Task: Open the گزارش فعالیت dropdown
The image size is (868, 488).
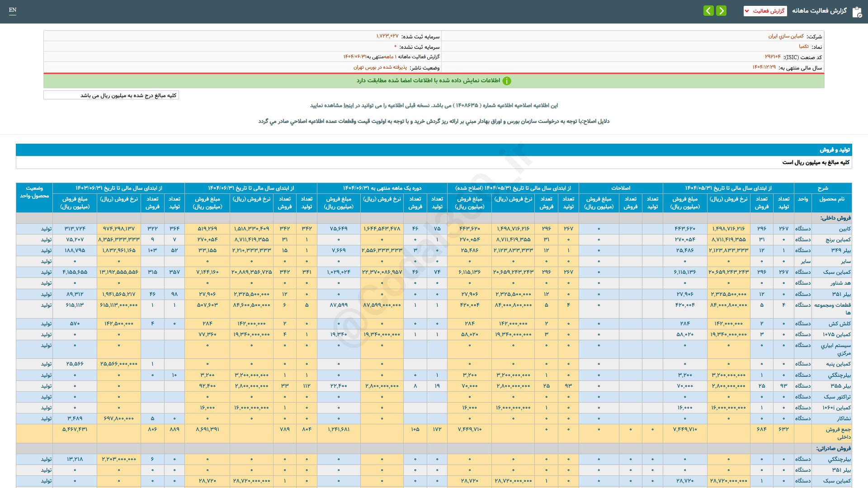Action: point(765,11)
